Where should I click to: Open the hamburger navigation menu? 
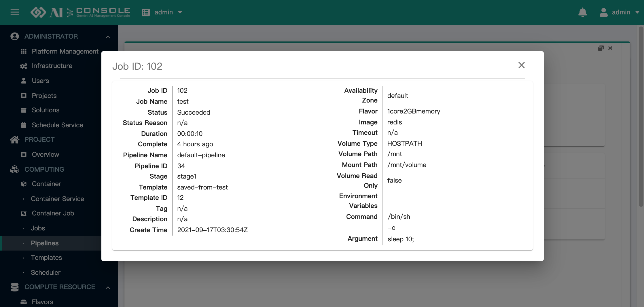15,12
